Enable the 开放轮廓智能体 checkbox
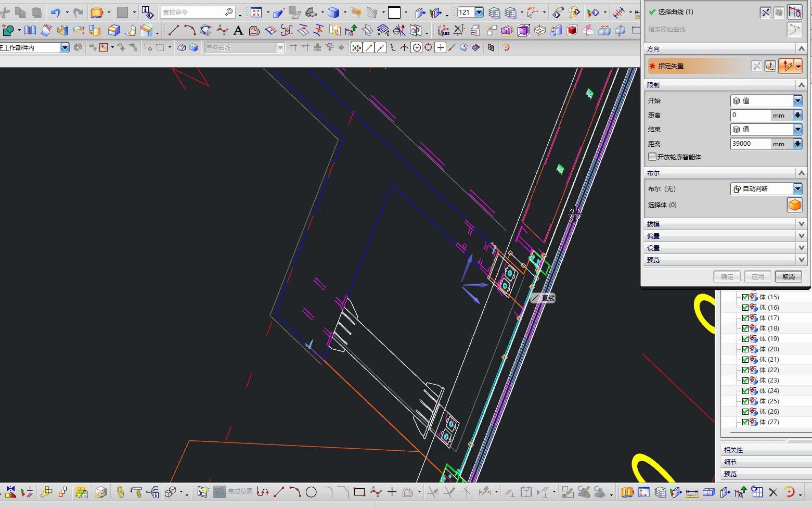The image size is (812, 508). tap(652, 157)
